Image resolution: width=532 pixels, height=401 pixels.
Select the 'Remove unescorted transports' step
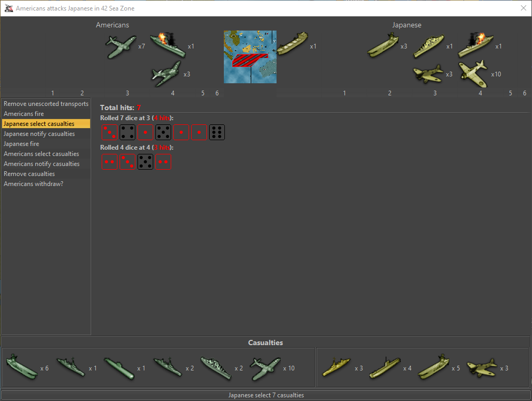[x=46, y=104]
